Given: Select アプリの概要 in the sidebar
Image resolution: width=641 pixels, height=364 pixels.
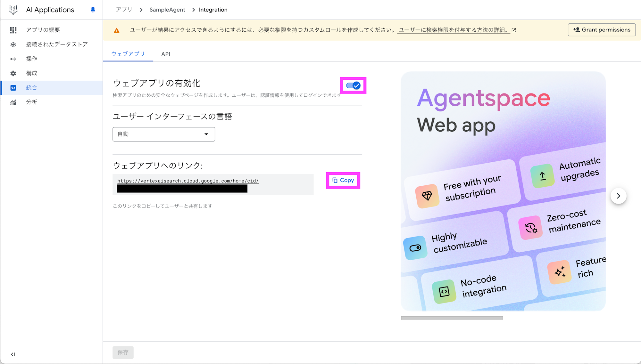Looking at the screenshot, I should (x=52, y=30).
